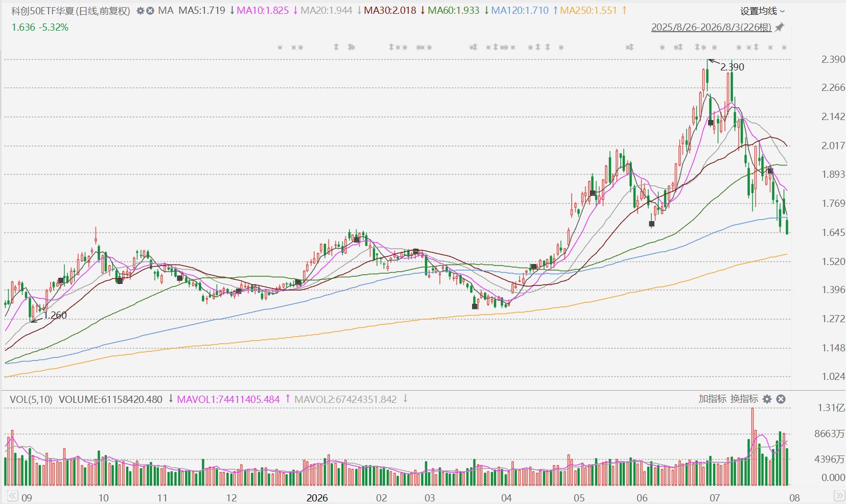Click the MAVOL1:74411405.484 label
Image resolution: width=846 pixels, height=504 pixels.
pos(228,399)
